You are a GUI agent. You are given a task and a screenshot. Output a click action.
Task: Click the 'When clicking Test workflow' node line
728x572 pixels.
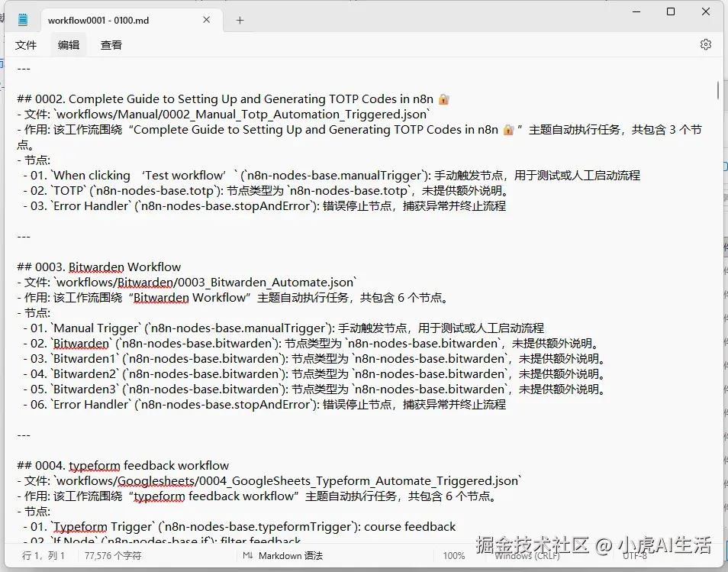click(x=331, y=175)
